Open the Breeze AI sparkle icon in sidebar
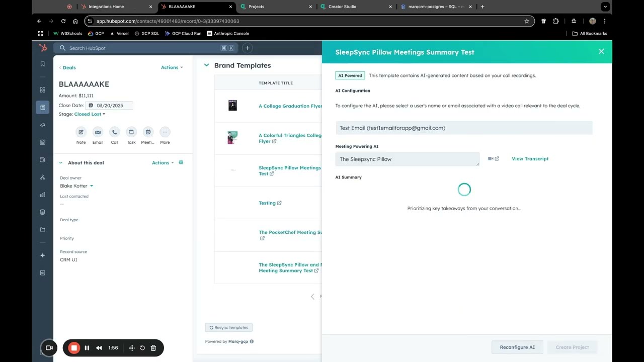 43,255
